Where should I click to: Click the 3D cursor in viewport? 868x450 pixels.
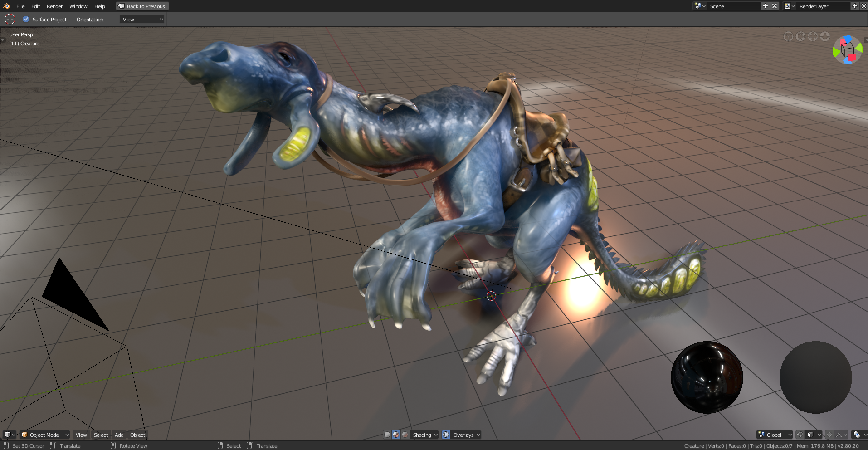click(x=491, y=296)
